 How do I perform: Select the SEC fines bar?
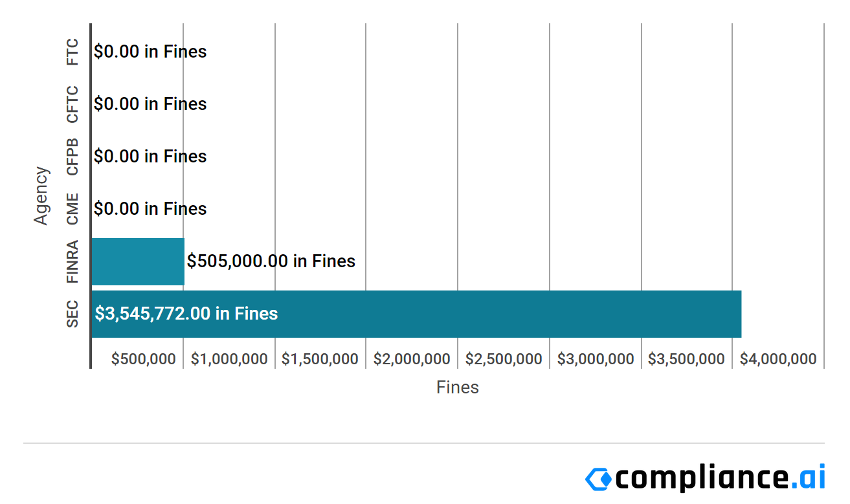click(x=416, y=314)
